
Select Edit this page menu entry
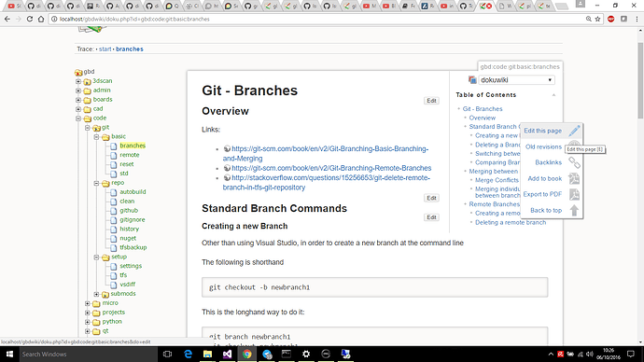pos(542,131)
